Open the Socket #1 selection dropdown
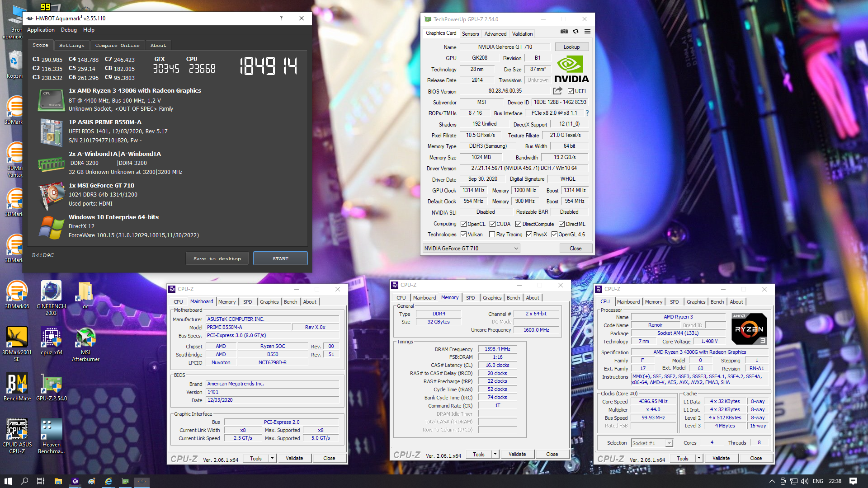 [x=652, y=443]
